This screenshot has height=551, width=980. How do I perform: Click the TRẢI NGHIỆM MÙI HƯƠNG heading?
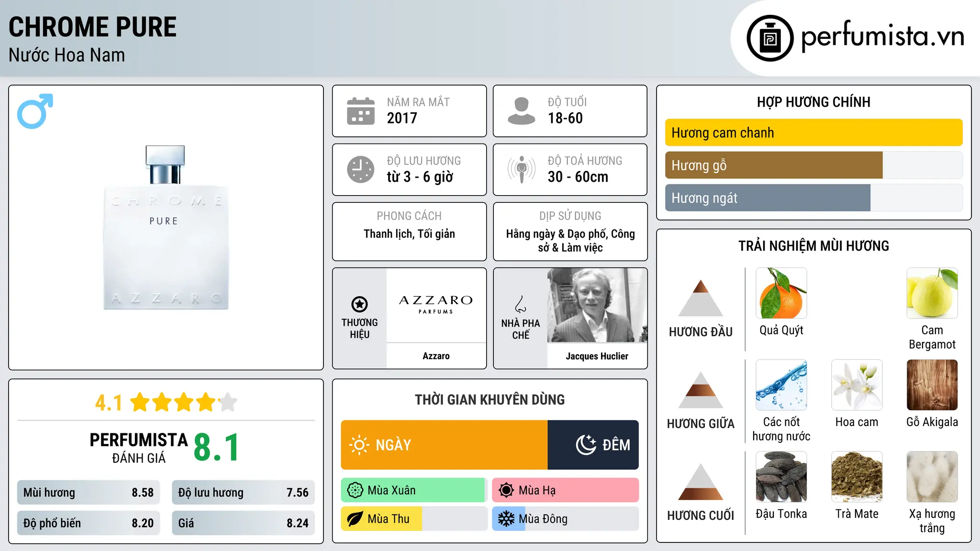(813, 246)
